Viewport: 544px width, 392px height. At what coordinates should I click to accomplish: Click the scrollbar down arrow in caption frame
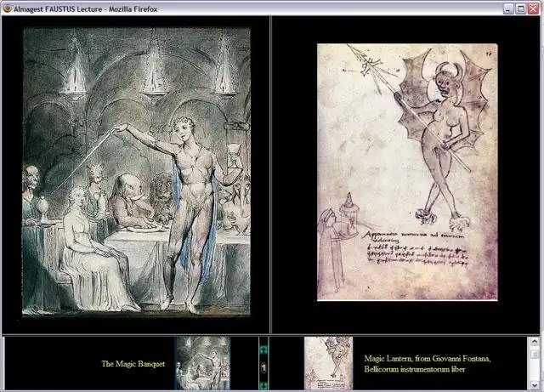pyautogui.click(x=535, y=384)
